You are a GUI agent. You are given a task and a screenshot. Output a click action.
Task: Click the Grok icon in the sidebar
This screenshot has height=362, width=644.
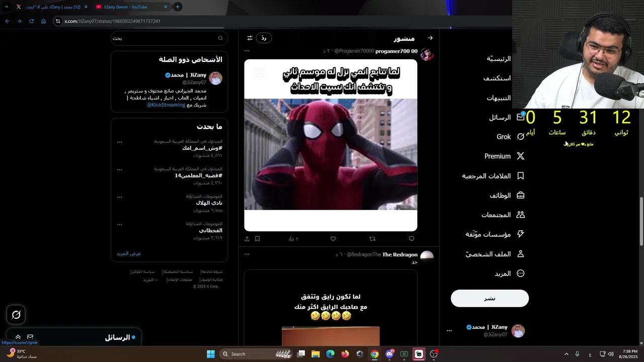click(x=521, y=137)
